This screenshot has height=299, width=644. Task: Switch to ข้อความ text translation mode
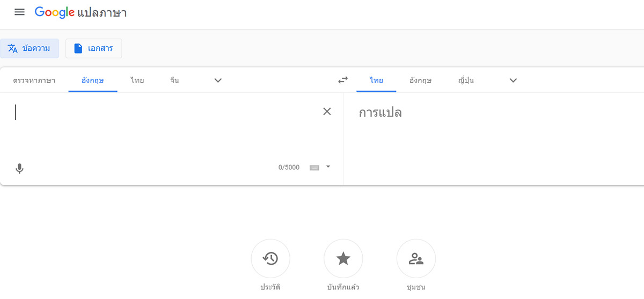pyautogui.click(x=30, y=49)
